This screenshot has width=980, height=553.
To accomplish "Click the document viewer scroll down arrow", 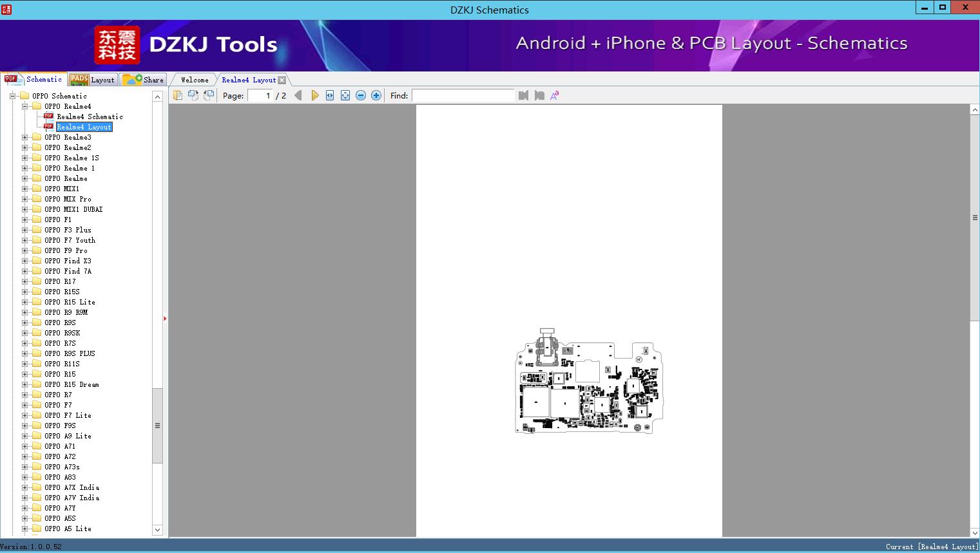I will [975, 532].
